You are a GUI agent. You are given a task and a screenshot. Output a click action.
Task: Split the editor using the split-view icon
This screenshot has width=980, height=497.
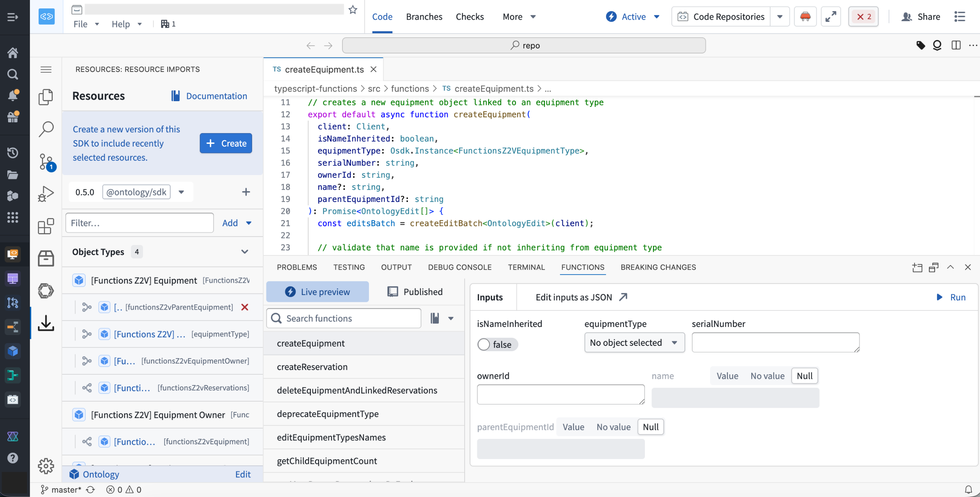click(956, 45)
